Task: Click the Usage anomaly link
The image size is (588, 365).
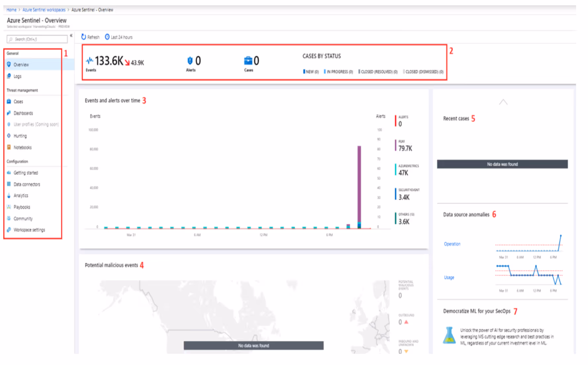Action: tap(449, 278)
